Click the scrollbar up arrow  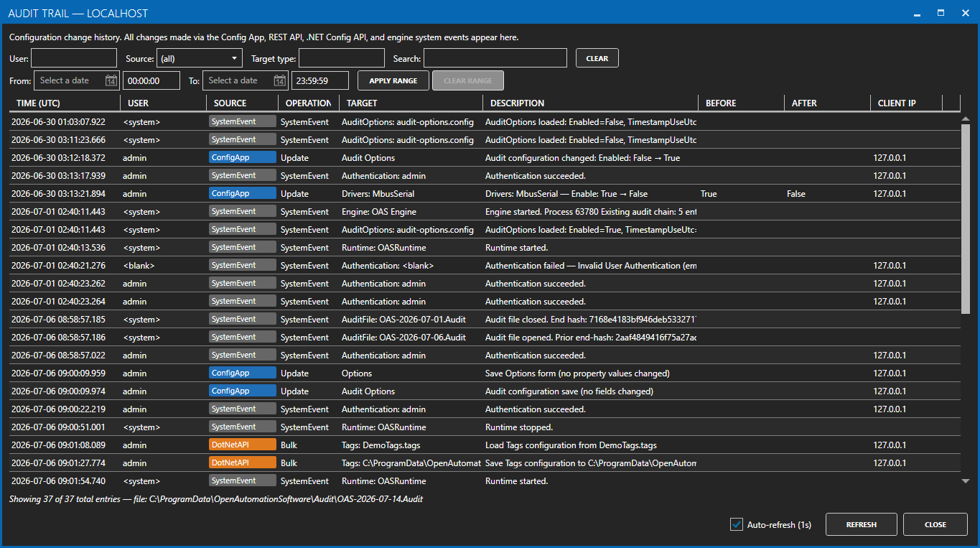pyautogui.click(x=966, y=119)
